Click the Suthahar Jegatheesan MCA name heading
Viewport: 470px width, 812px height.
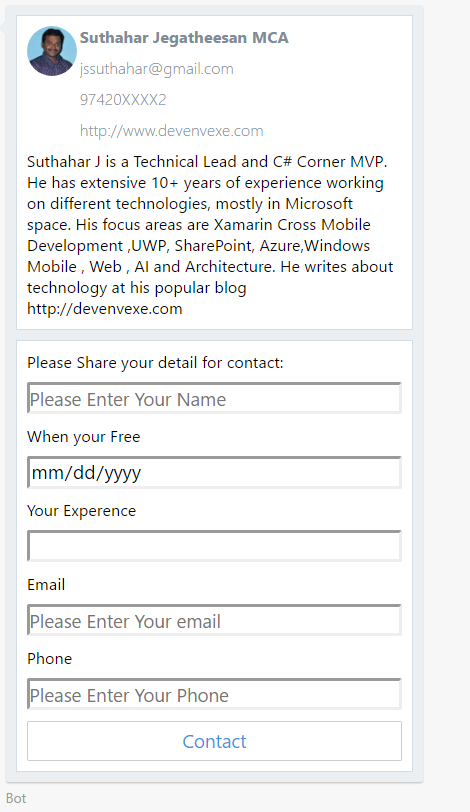pos(184,38)
